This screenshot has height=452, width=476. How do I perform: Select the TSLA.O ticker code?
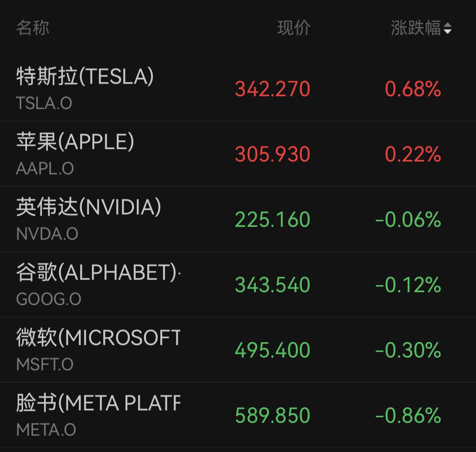pos(44,103)
